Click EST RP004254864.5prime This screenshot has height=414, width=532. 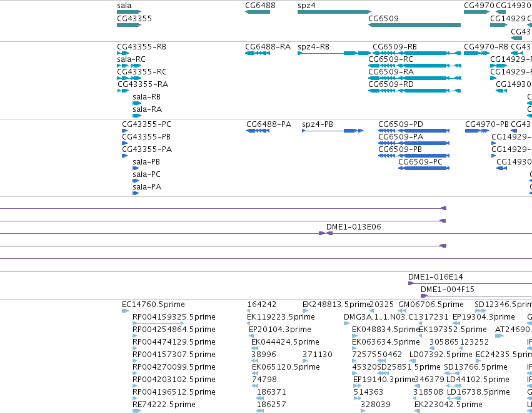134,336
